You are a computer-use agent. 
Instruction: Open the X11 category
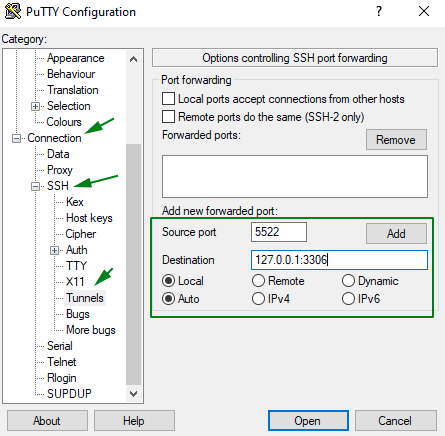pos(75,282)
